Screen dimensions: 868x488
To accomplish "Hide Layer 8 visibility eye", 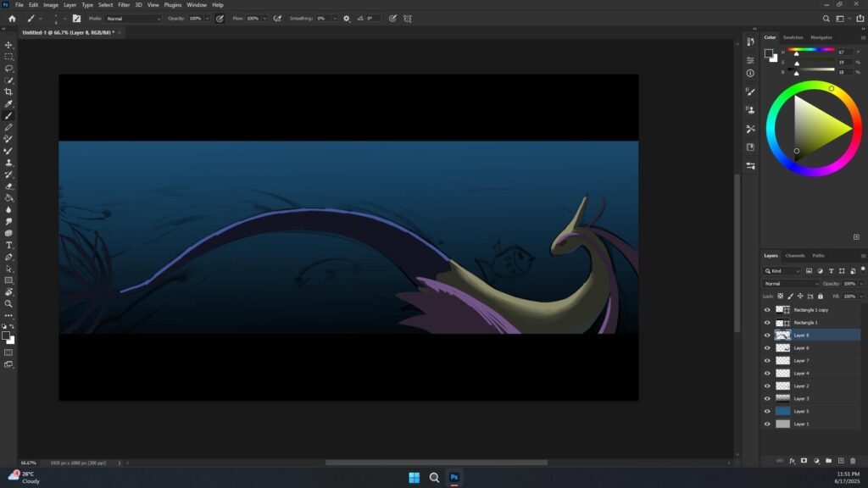I will 767,335.
